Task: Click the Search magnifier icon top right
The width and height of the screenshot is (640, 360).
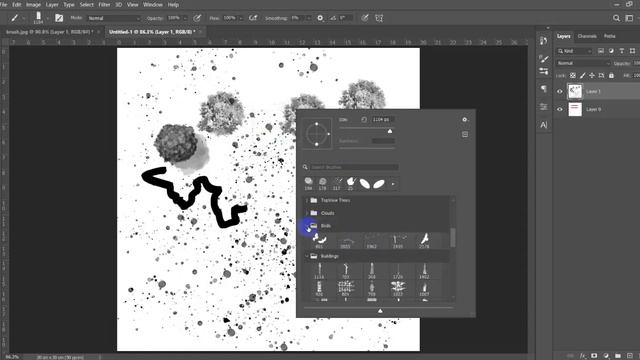Action: tap(616, 18)
